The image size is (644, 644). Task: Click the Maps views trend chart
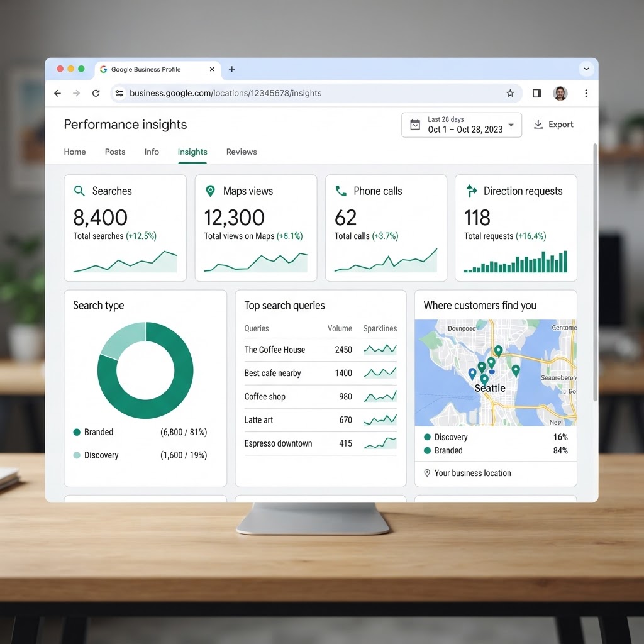(x=255, y=262)
